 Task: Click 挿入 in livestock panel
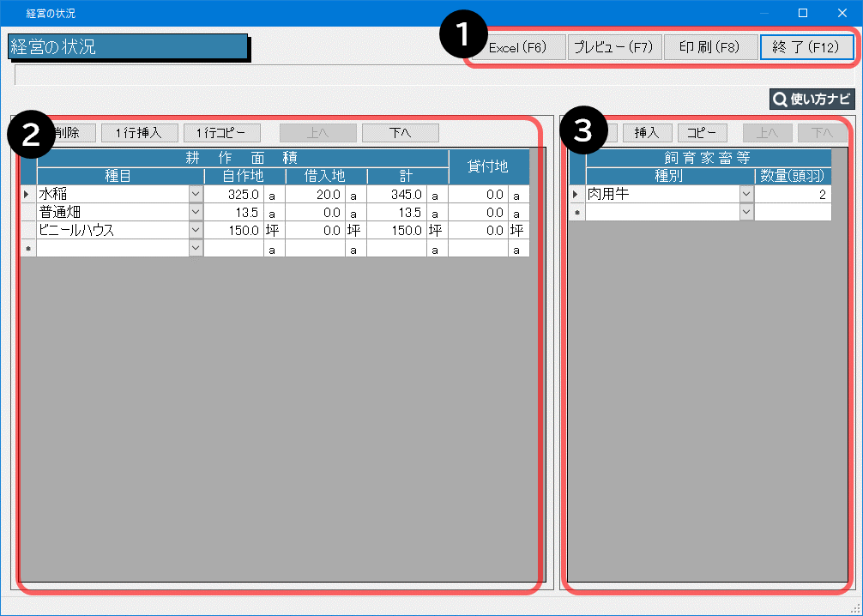click(x=646, y=133)
